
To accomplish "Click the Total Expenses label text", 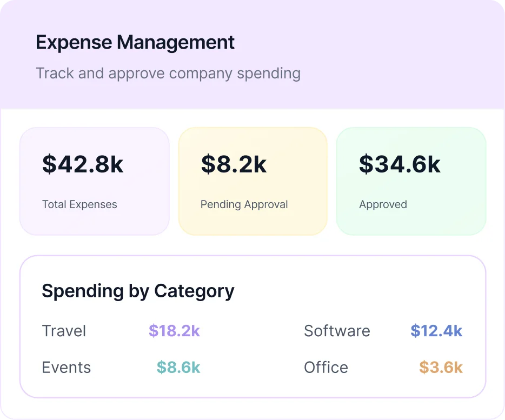I will coord(79,204).
